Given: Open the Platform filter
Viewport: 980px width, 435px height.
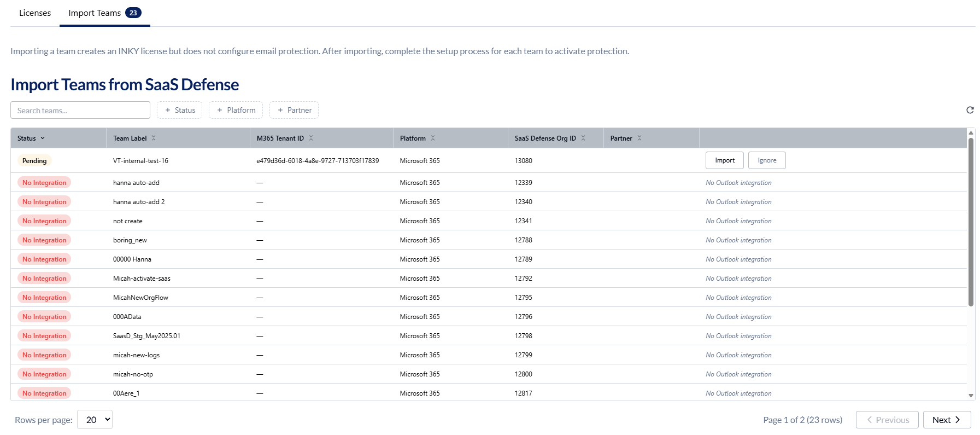Looking at the screenshot, I should point(236,110).
